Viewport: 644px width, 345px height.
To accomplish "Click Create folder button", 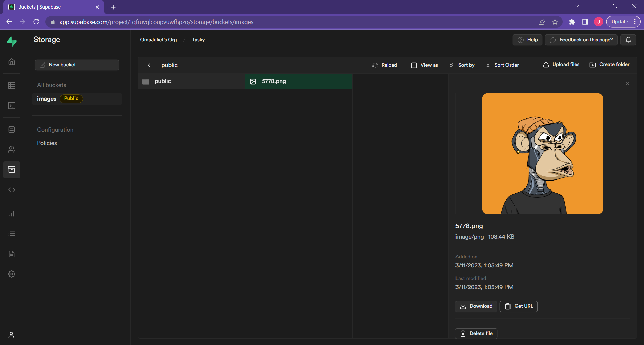I will [609, 64].
